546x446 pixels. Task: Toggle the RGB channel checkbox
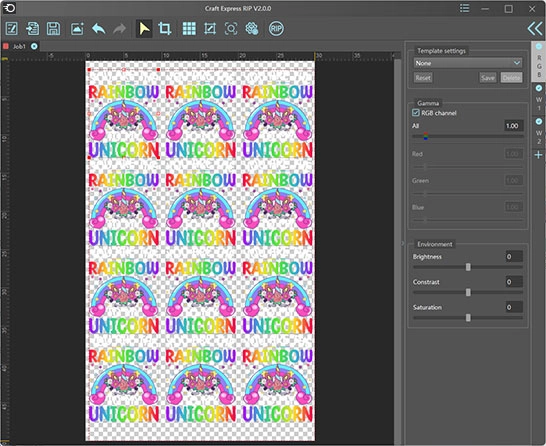415,112
